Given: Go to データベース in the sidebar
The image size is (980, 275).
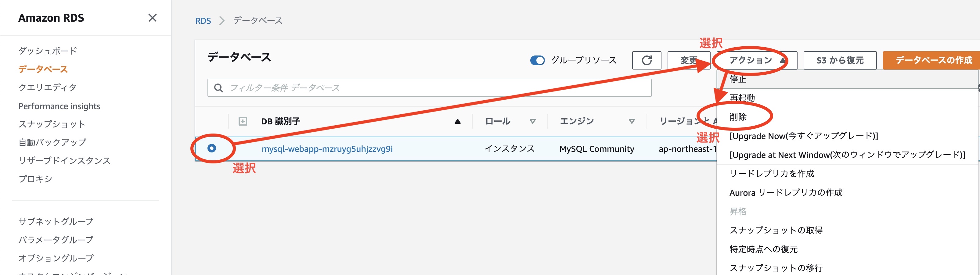Looking at the screenshot, I should [43, 69].
